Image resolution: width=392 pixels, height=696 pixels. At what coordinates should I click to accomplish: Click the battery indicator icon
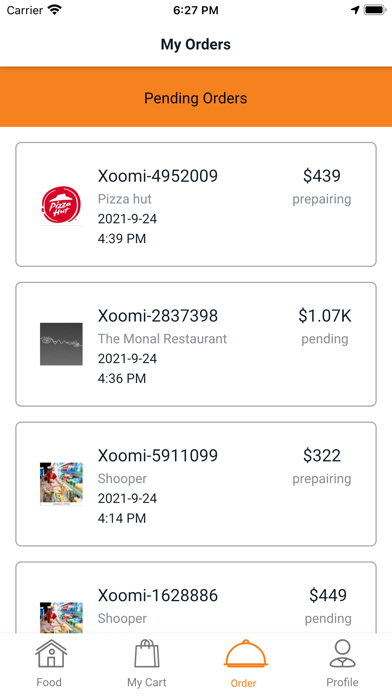[x=375, y=10]
